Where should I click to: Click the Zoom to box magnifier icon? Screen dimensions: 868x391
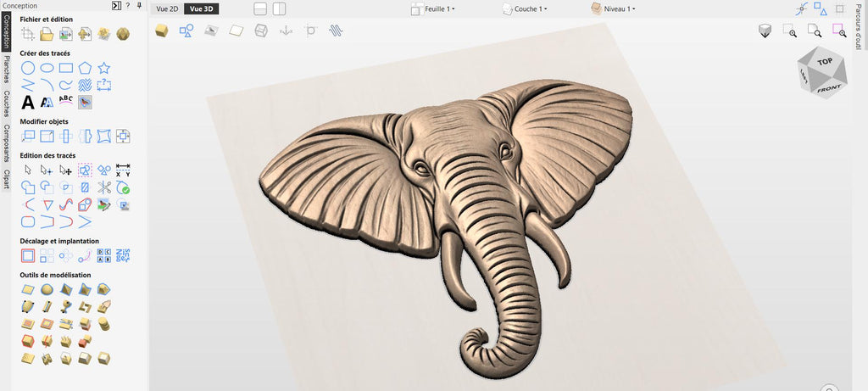tap(789, 31)
